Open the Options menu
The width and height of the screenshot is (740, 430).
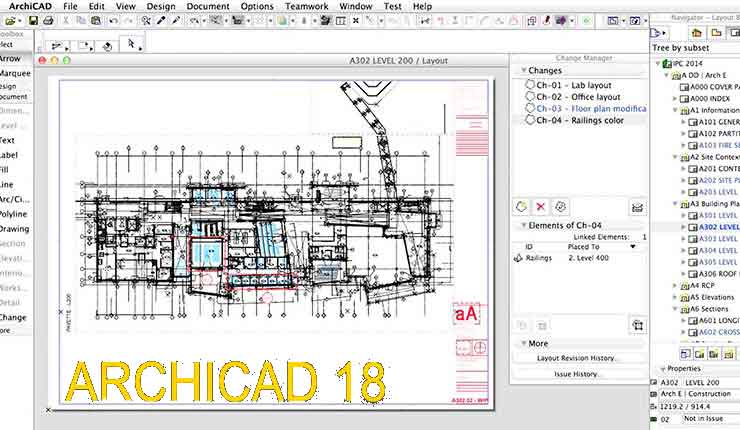[257, 6]
